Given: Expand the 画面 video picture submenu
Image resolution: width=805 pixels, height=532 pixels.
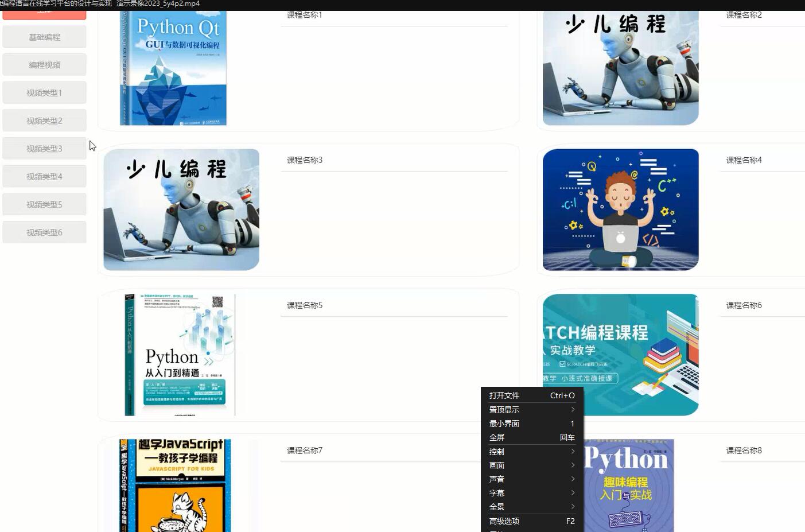Looking at the screenshot, I should point(496,465).
